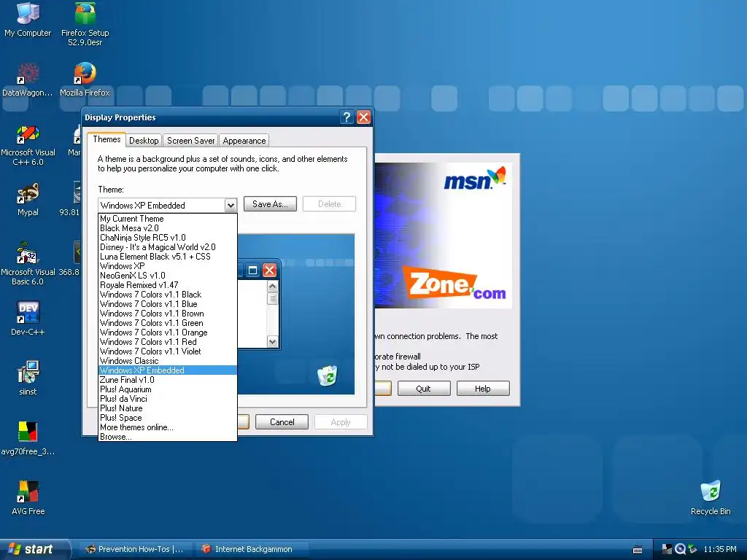Choose My Current Theme from the list
Viewport: 747px width, 560px height.
coord(167,219)
